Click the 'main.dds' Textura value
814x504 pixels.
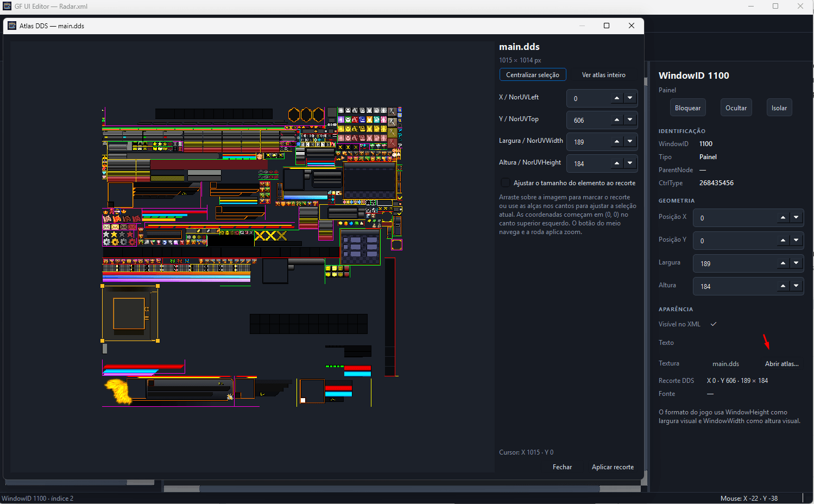pos(725,364)
